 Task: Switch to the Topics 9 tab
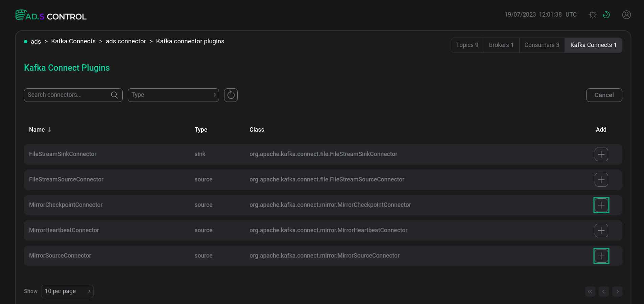pos(467,45)
